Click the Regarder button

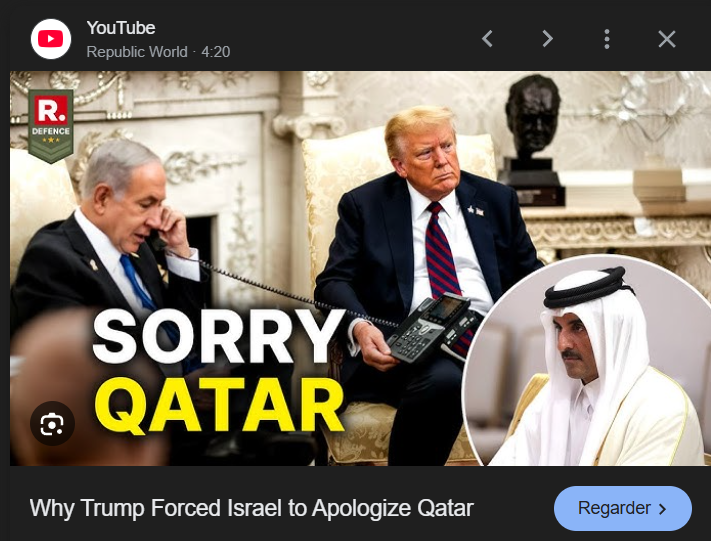tap(623, 508)
